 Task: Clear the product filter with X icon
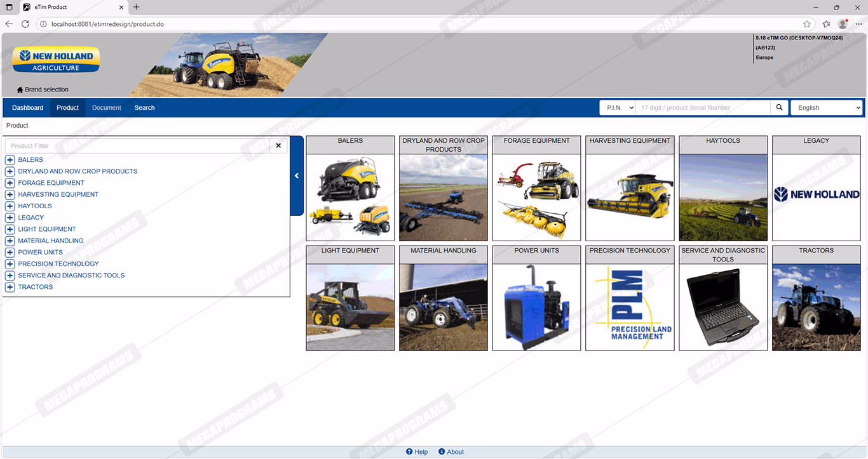[x=278, y=146]
